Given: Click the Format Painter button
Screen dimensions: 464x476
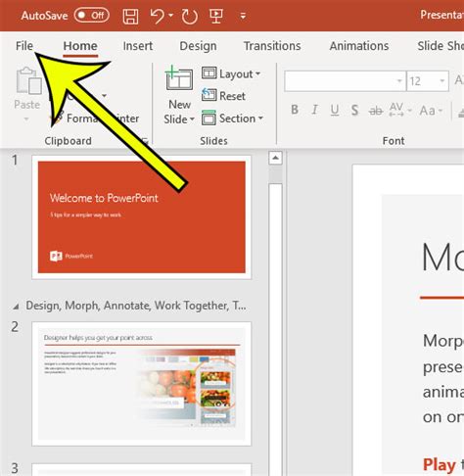Looking at the screenshot, I should [x=95, y=119].
